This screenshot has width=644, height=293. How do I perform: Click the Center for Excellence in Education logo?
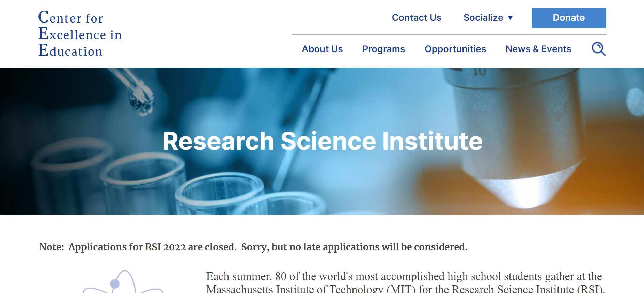[x=80, y=34]
